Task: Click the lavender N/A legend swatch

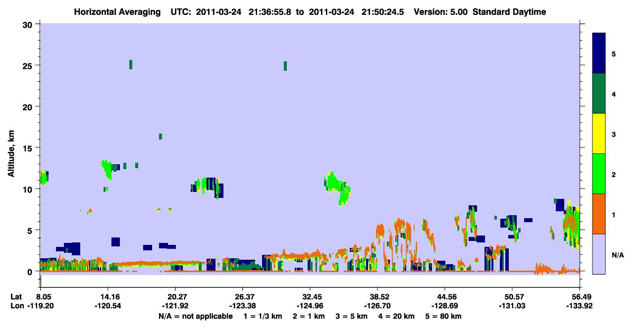Action: pos(599,254)
